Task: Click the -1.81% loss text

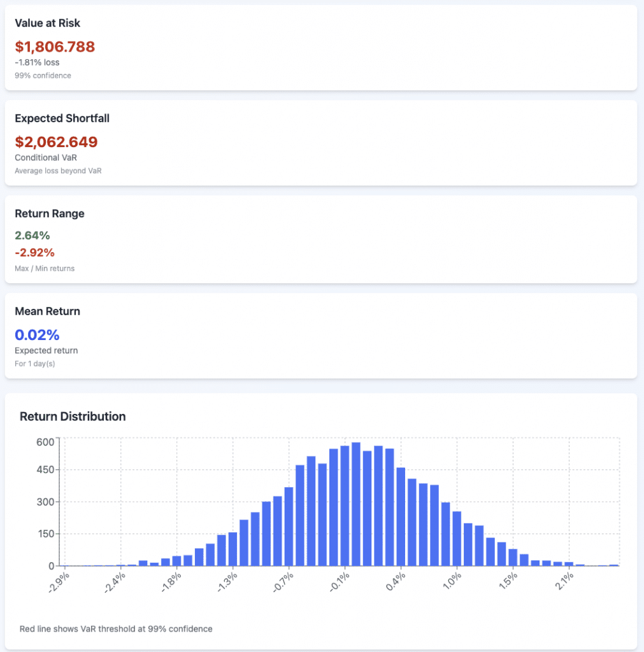Action: 37,62
